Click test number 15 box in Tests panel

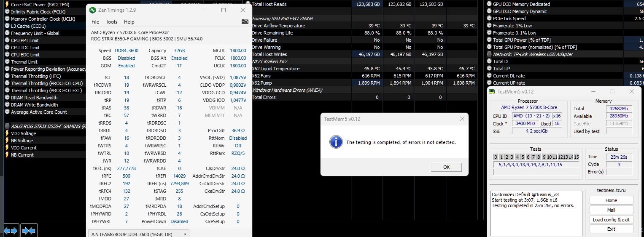pos(576,157)
